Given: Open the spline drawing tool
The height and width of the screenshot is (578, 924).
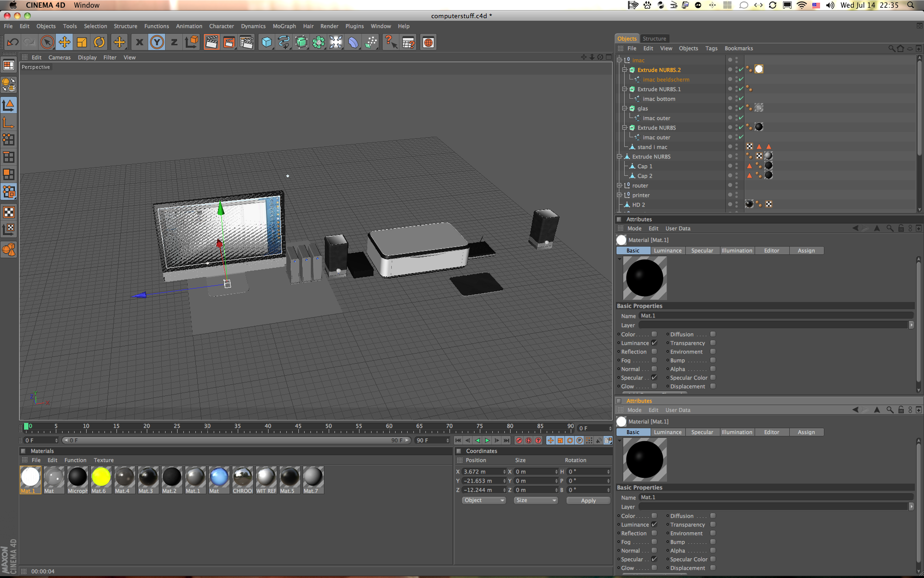Looking at the screenshot, I should 284,42.
